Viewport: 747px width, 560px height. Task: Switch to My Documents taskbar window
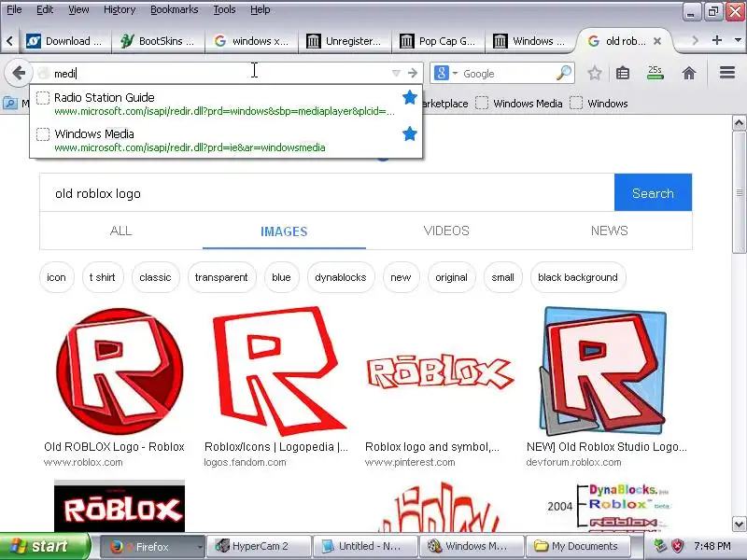pos(578,546)
